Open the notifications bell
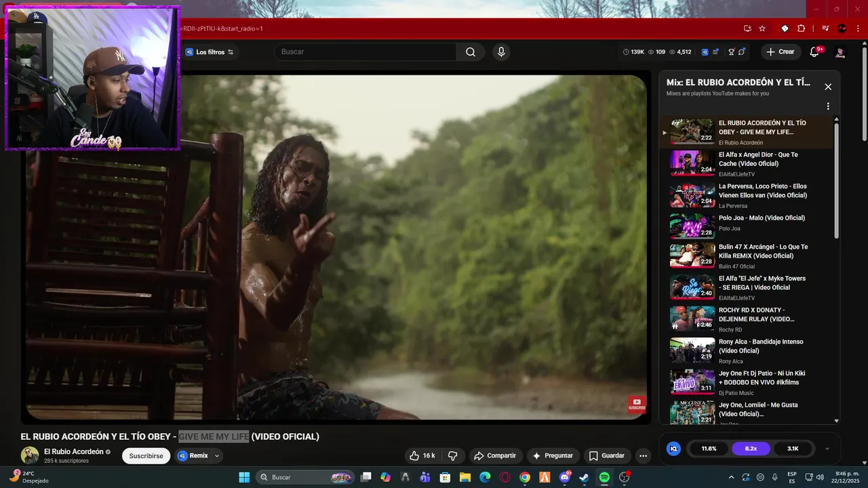The image size is (868, 488). coord(814,52)
